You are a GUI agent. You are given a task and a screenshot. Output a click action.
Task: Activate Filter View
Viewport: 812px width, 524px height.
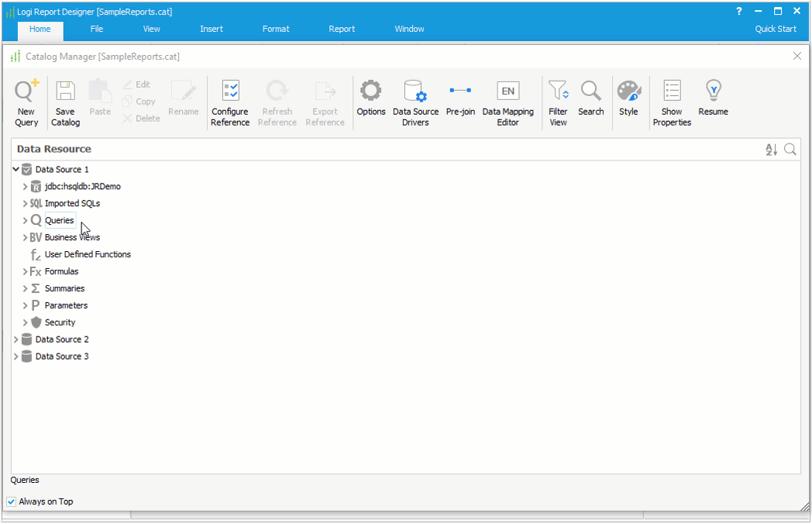[x=558, y=97]
